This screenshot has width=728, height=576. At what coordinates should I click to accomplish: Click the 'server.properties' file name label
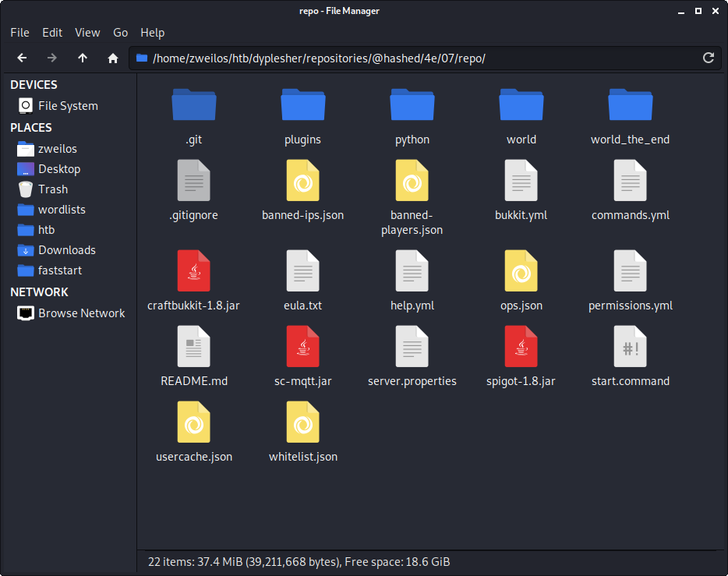(412, 381)
